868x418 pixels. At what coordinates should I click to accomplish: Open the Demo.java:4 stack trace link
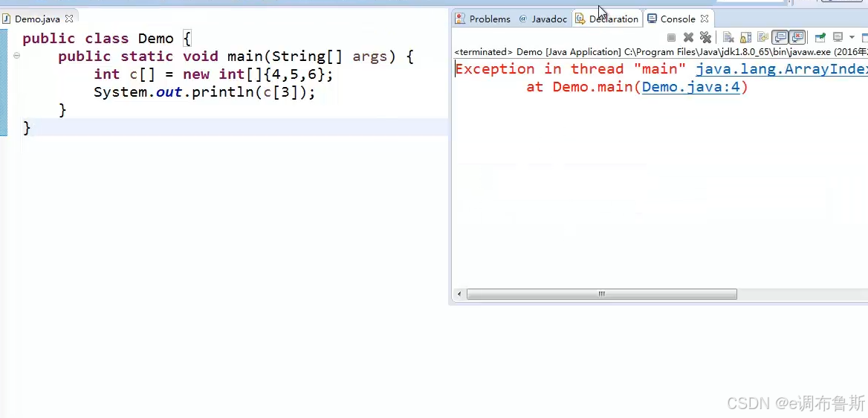click(x=690, y=87)
